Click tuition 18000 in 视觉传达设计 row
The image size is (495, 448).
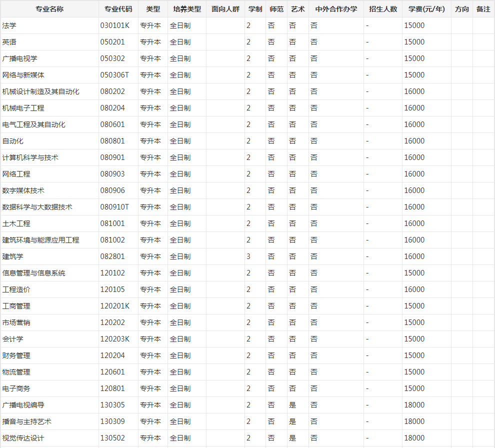tap(414, 438)
